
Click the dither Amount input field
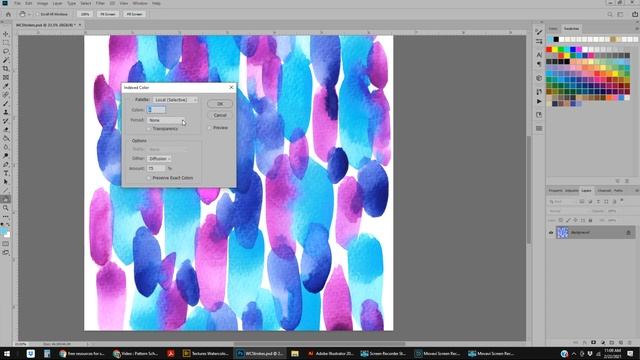156,168
